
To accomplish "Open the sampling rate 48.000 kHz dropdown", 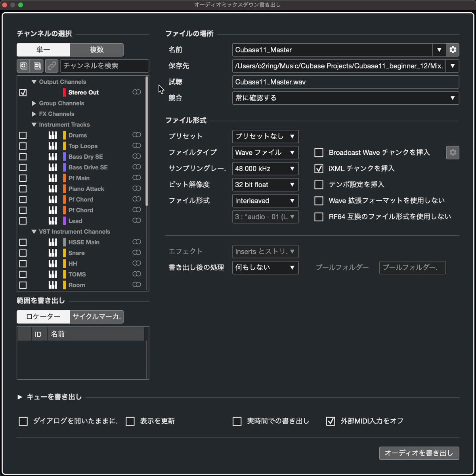I will pos(265,169).
